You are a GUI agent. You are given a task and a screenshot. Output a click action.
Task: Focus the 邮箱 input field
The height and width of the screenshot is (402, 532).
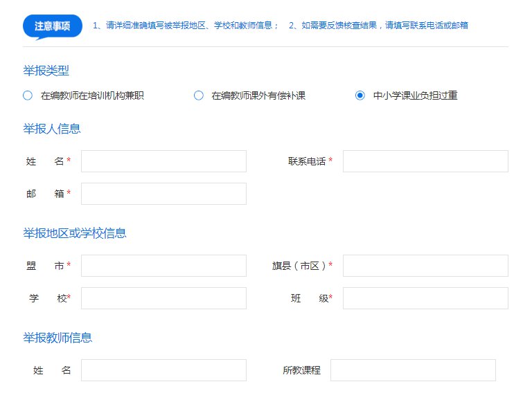pyautogui.click(x=163, y=194)
